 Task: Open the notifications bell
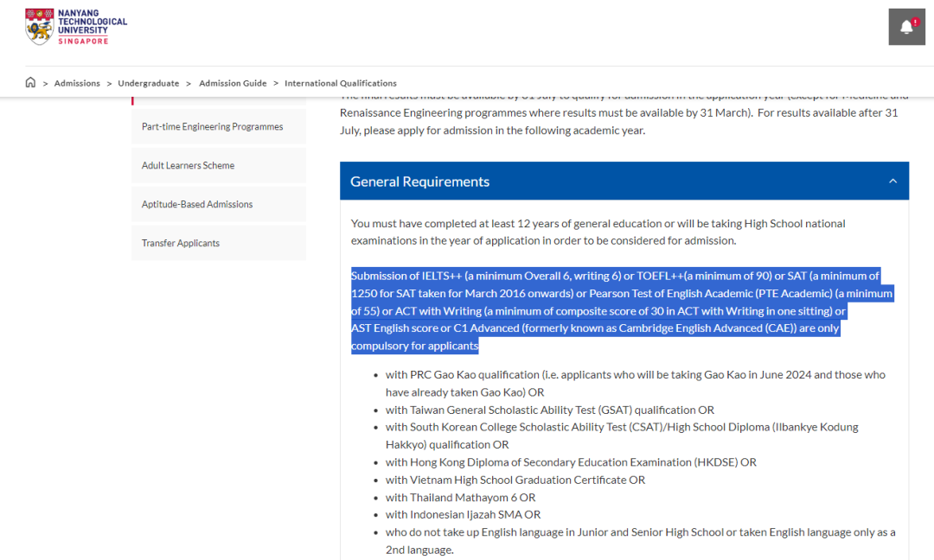point(906,27)
